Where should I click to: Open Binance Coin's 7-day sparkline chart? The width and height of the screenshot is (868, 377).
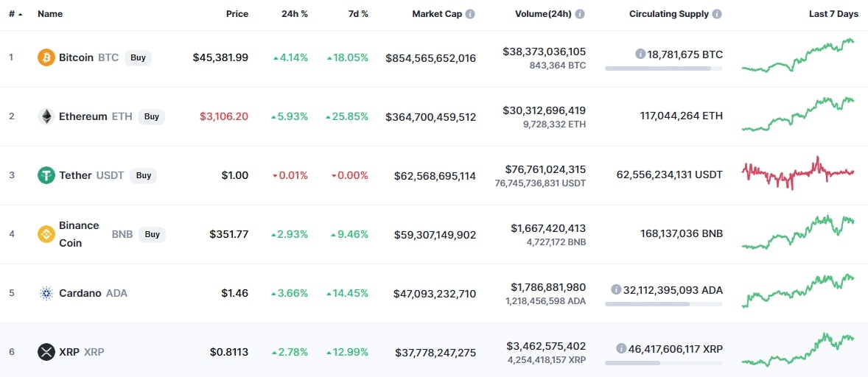click(798, 232)
